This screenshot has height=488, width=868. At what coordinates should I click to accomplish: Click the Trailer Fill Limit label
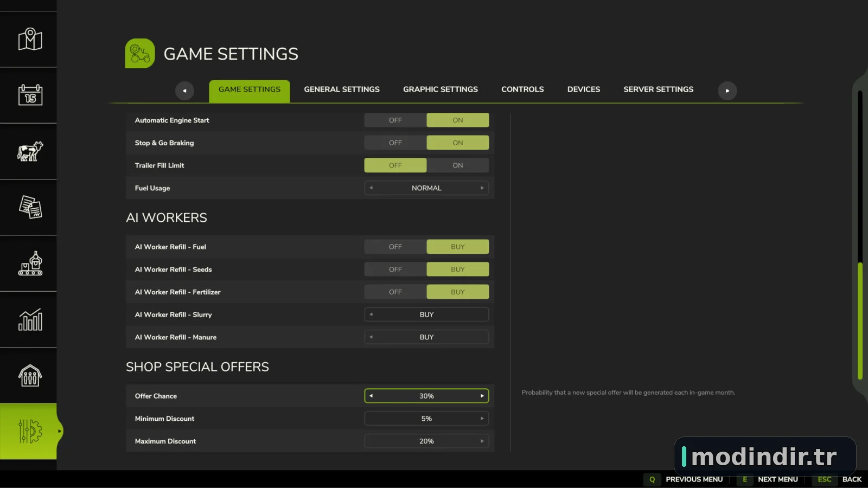pyautogui.click(x=159, y=165)
